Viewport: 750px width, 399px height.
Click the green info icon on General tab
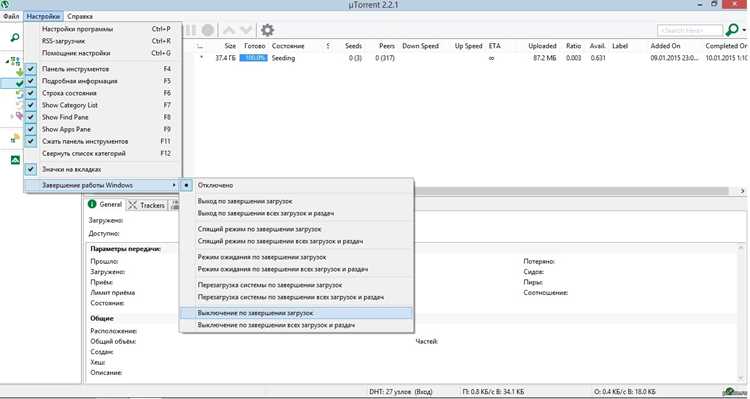[92, 204]
